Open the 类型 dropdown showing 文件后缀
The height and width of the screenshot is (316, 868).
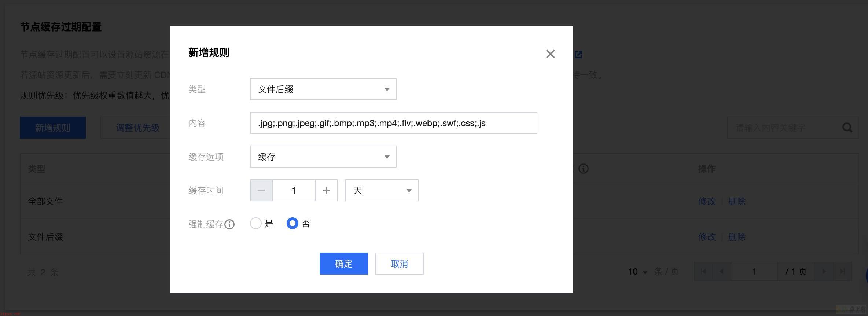click(323, 89)
